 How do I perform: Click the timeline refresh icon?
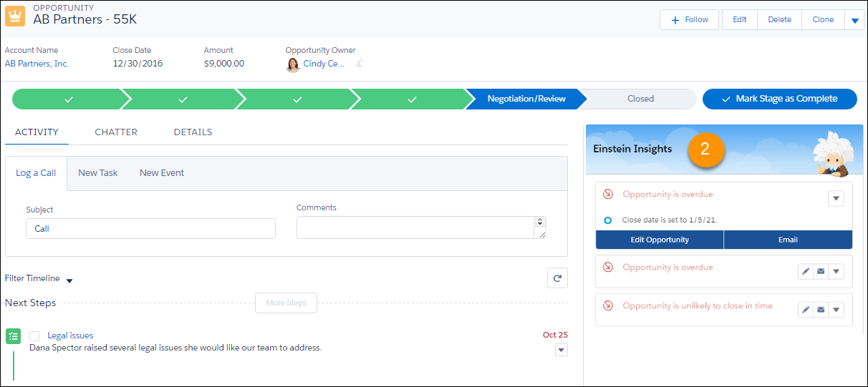point(557,278)
